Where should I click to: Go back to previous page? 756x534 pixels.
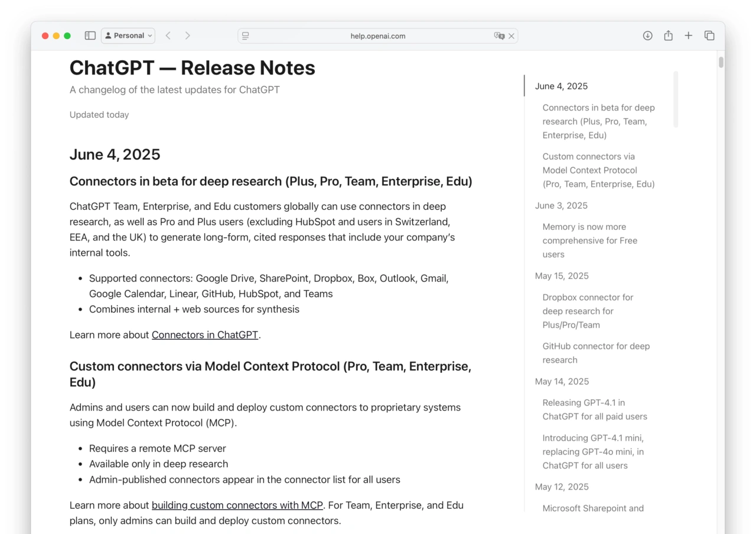coord(168,35)
